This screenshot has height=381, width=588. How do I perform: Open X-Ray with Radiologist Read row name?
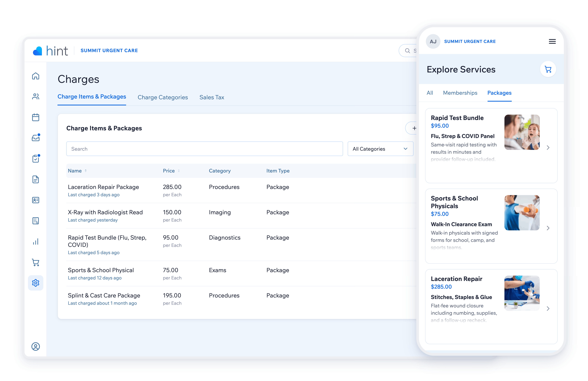[105, 212]
